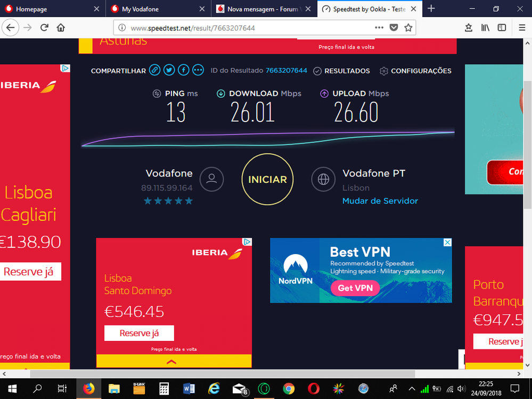The width and height of the screenshot is (532, 399).
Task: Open Calculator from taskbar
Action: click(x=164, y=388)
